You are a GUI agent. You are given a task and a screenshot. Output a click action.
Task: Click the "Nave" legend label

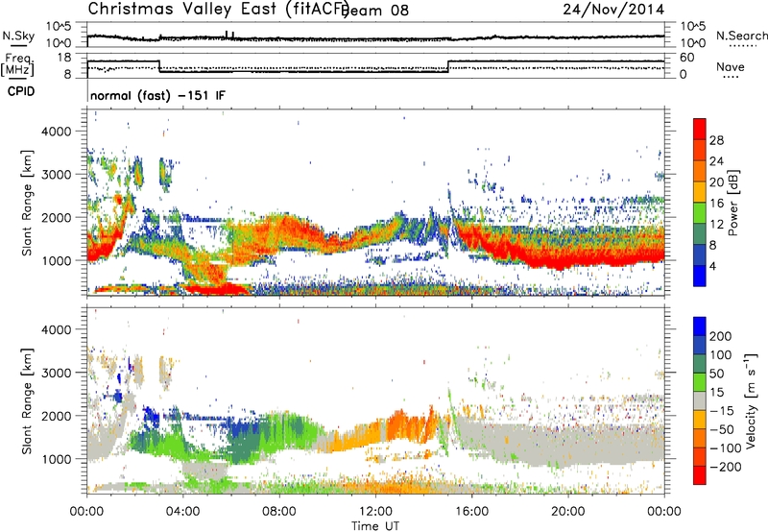pyautogui.click(x=731, y=66)
